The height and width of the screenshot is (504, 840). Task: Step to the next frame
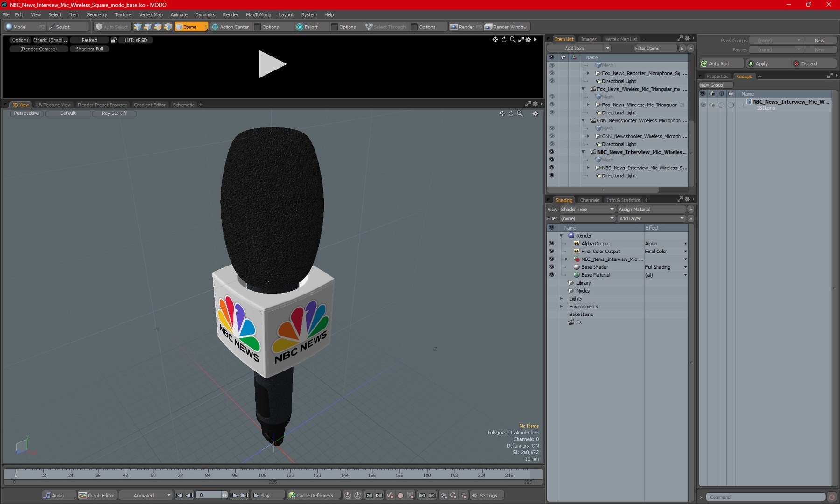[234, 496]
